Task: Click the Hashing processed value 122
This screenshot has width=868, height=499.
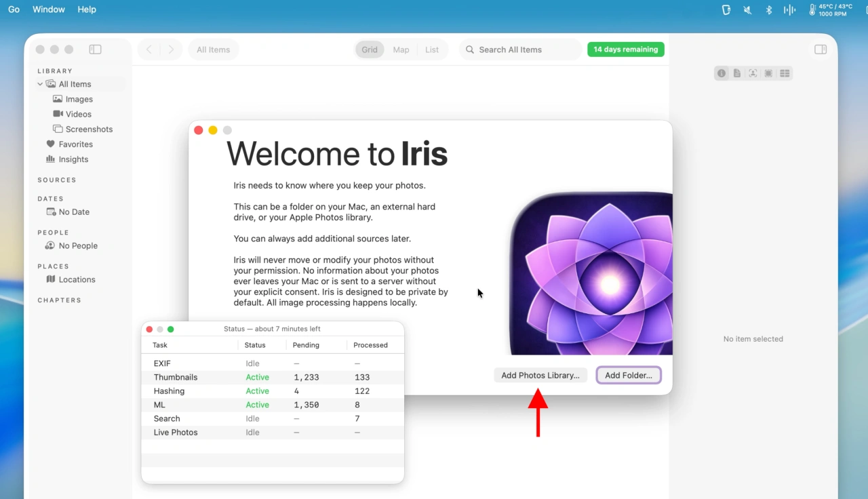Action: pyautogui.click(x=362, y=391)
